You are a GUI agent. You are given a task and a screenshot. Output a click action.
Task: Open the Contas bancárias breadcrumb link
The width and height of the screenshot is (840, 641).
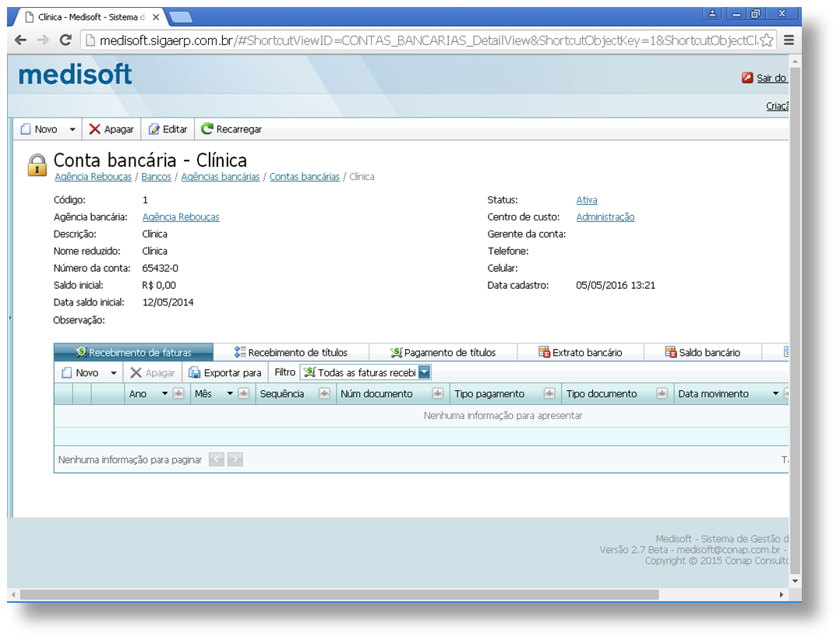click(x=304, y=177)
